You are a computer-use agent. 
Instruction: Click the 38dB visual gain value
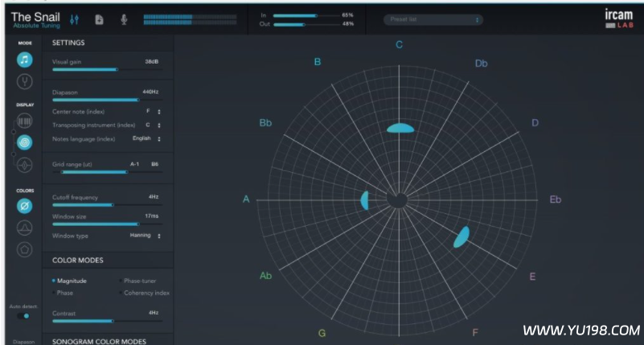(x=152, y=62)
